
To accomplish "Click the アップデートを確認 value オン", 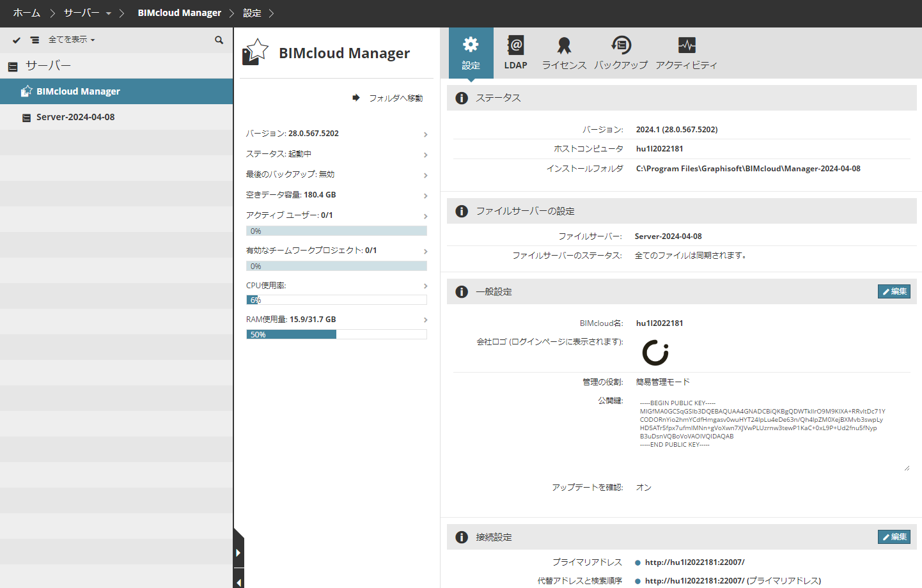I will coord(643,488).
